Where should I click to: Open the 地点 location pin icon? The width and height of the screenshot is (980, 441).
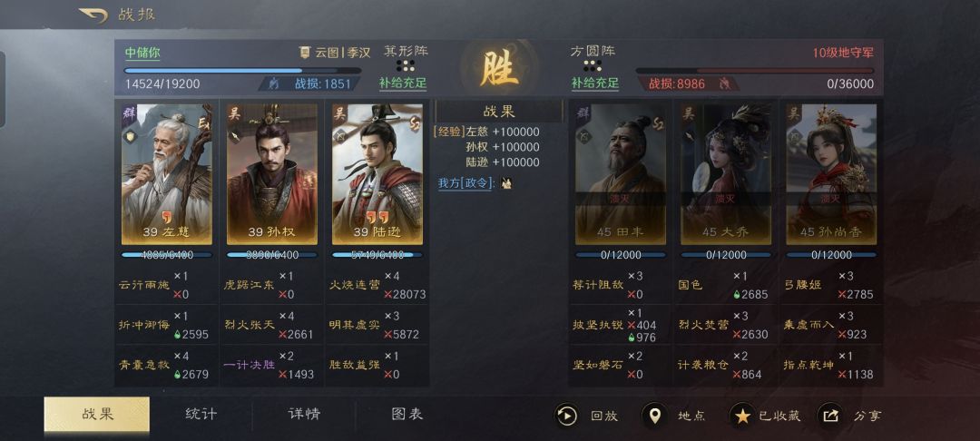click(654, 416)
